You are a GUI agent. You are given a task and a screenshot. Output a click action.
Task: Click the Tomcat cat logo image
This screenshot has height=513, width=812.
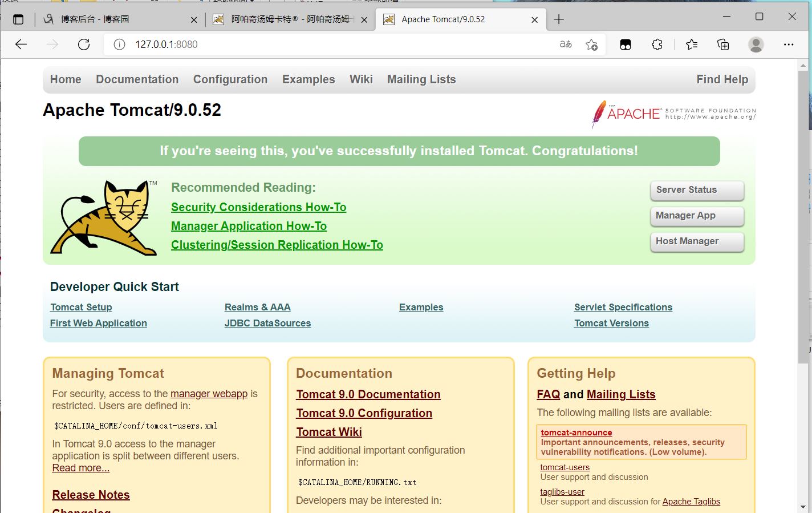click(104, 217)
